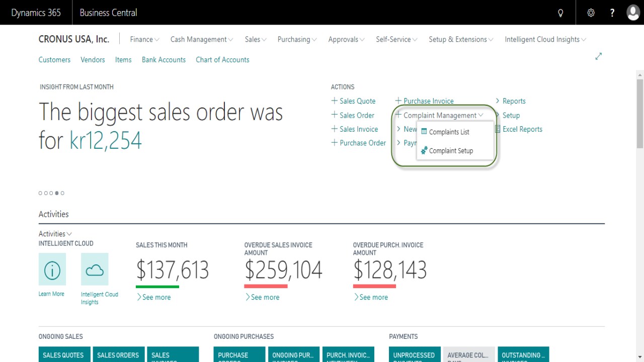Open the Sales dropdown menu
The width and height of the screenshot is (644, 362).
pyautogui.click(x=256, y=39)
